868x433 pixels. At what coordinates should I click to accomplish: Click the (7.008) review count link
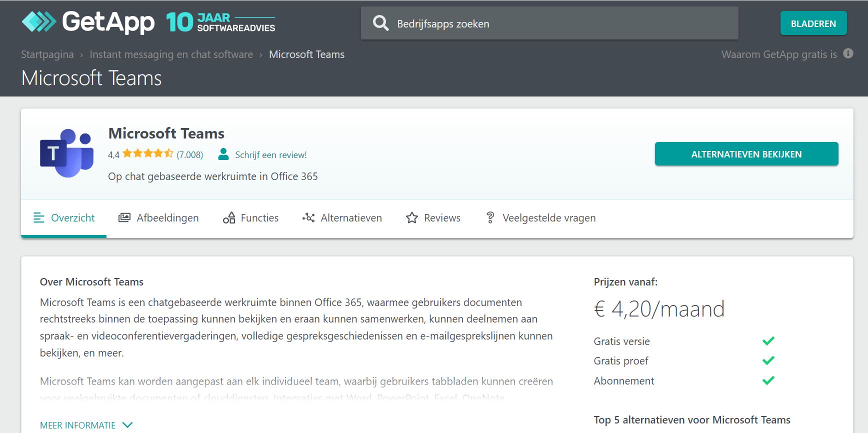click(x=190, y=155)
